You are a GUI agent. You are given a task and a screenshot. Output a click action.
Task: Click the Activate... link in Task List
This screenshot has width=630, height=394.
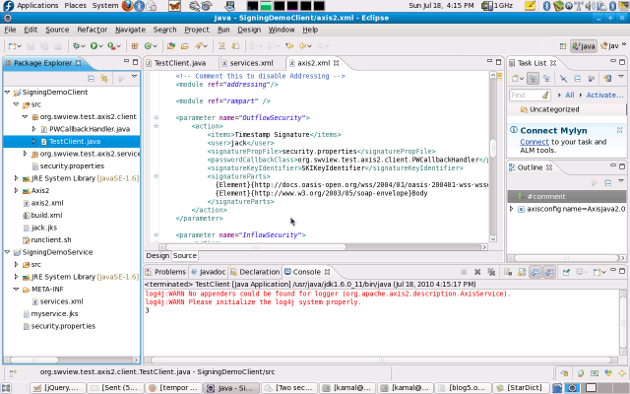point(604,95)
